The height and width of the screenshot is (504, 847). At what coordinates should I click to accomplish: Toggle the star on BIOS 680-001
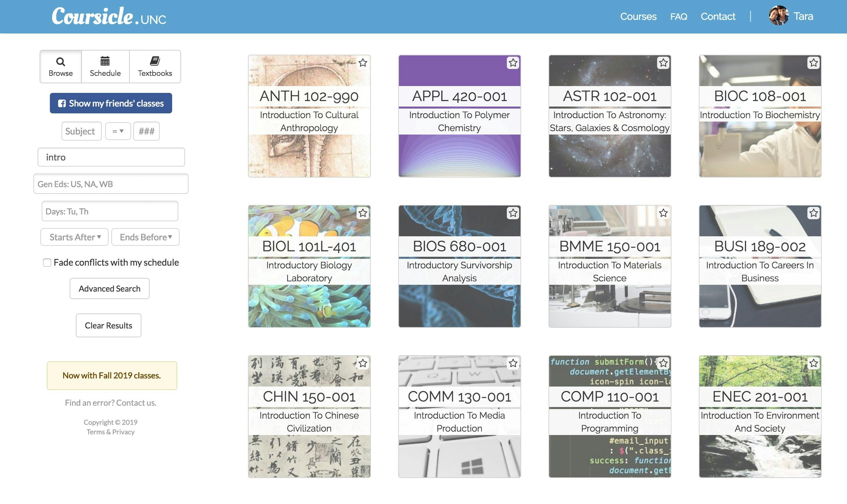[513, 213]
